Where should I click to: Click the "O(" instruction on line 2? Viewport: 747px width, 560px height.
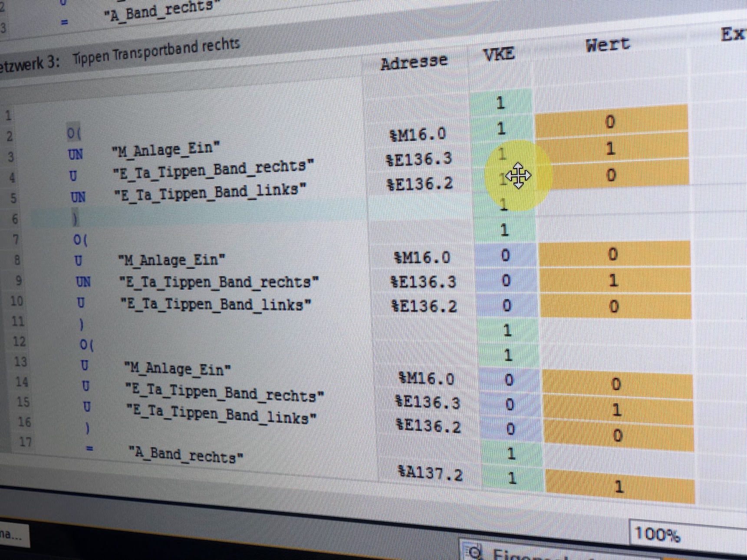pos(74,133)
